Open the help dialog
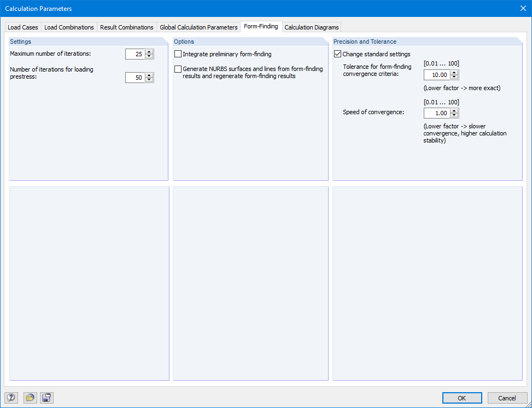 [10, 398]
